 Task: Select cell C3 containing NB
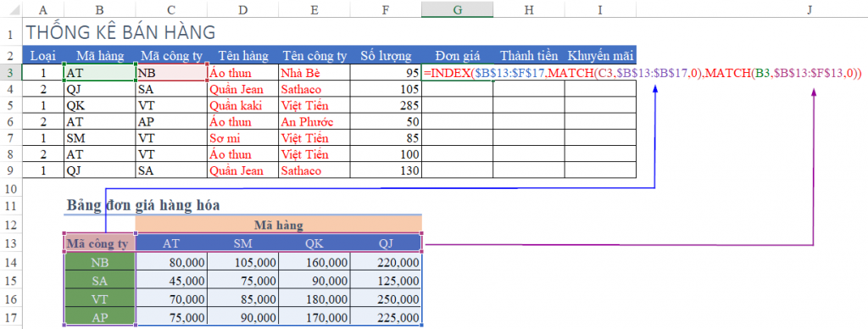coord(171,73)
